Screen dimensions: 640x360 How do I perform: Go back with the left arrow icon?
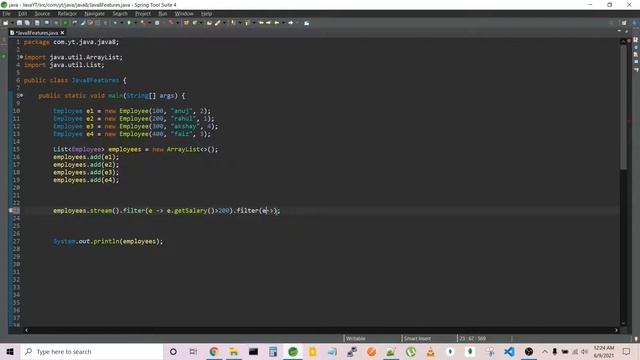(277, 23)
